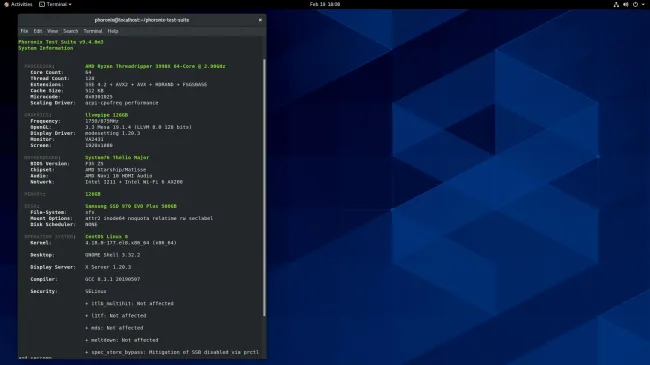Click the Extensions value SSE 4.2 + AVX2

coord(146,85)
